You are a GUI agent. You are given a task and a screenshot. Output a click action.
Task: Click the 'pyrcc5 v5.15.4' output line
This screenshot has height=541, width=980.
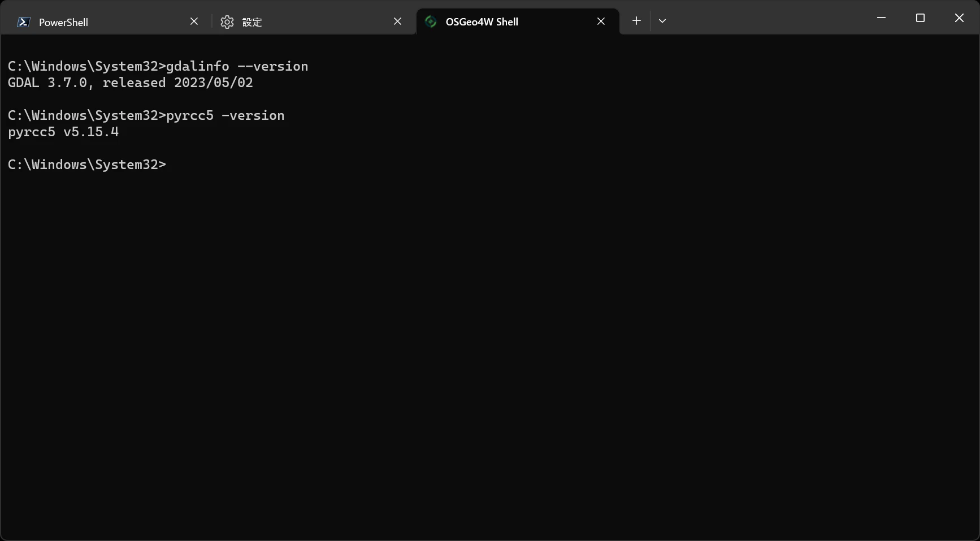[x=63, y=132]
